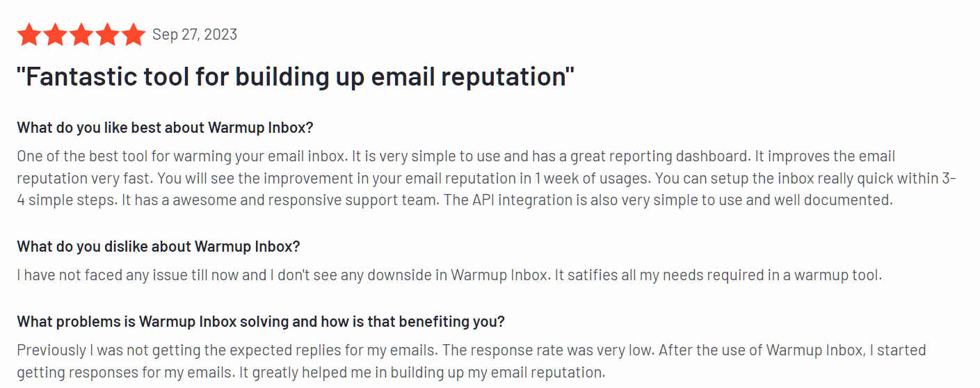980x388 pixels.
Task: Select the third rating star
Action: pos(81,35)
